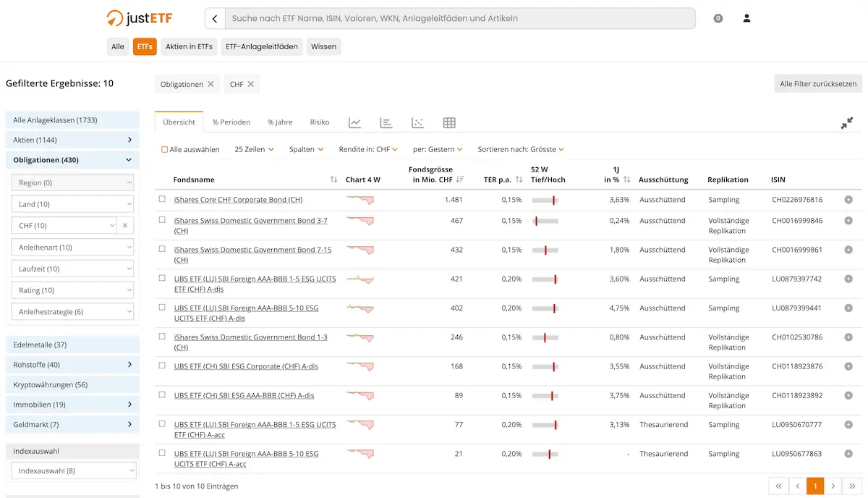Viewport: 868px width, 498px height.
Task: Switch to scatter plot view icon
Action: [417, 123]
